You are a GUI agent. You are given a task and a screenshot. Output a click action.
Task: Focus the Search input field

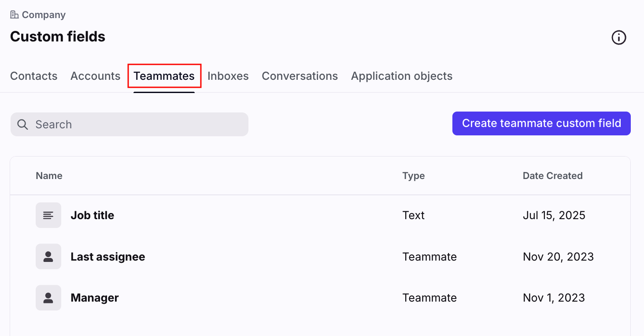137,124
